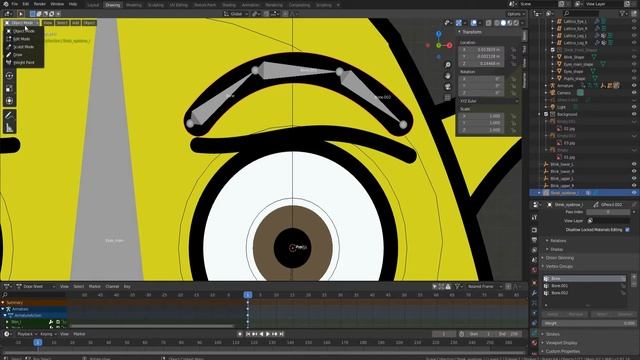The image size is (640, 360).
Task: Toggle perspective/orthographic grid gizmo
Action: click(x=448, y=97)
